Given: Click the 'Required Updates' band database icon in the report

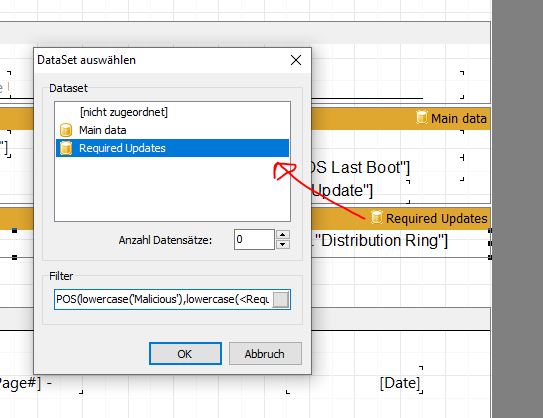Looking at the screenshot, I should [376, 217].
